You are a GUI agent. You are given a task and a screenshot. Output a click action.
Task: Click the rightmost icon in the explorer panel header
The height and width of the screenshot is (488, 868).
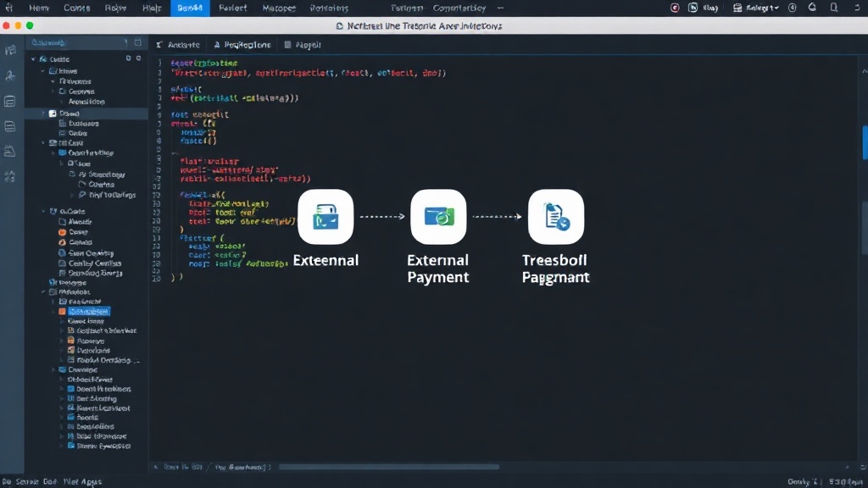click(x=138, y=42)
